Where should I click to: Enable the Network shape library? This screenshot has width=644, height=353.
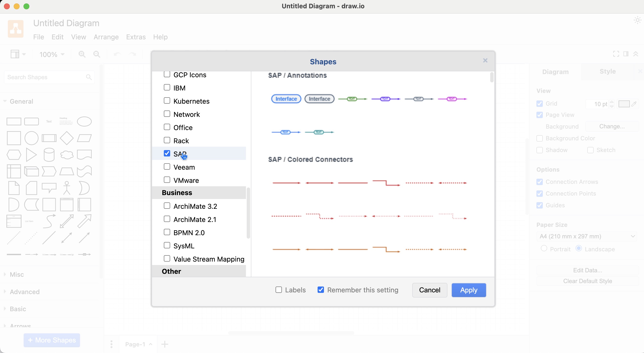tap(167, 114)
